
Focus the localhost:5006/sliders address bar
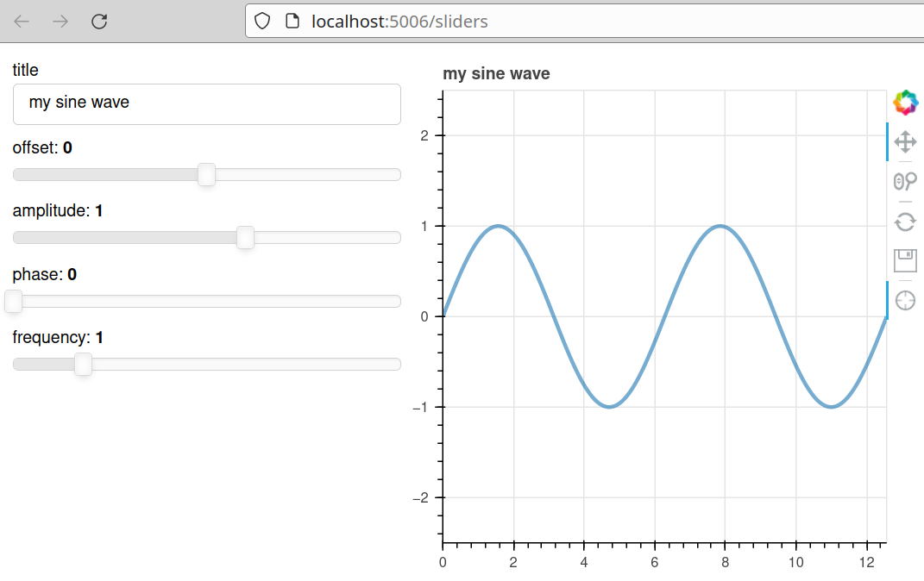pos(518,22)
